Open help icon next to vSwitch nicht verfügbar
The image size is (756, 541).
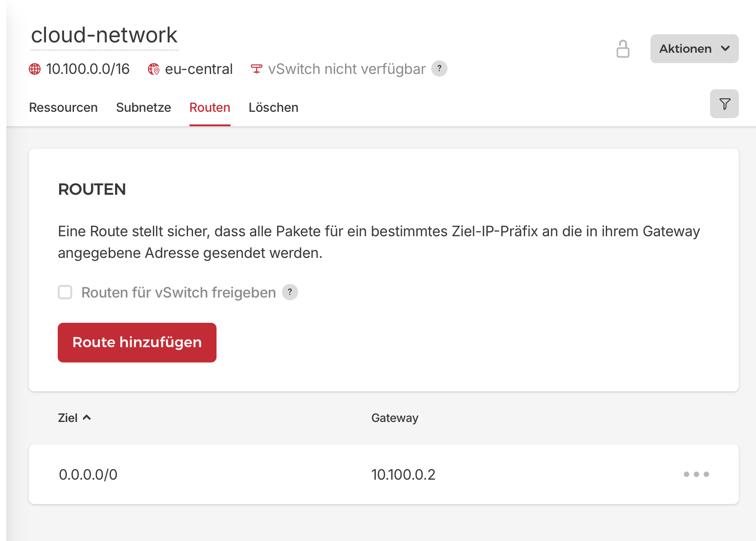(439, 69)
